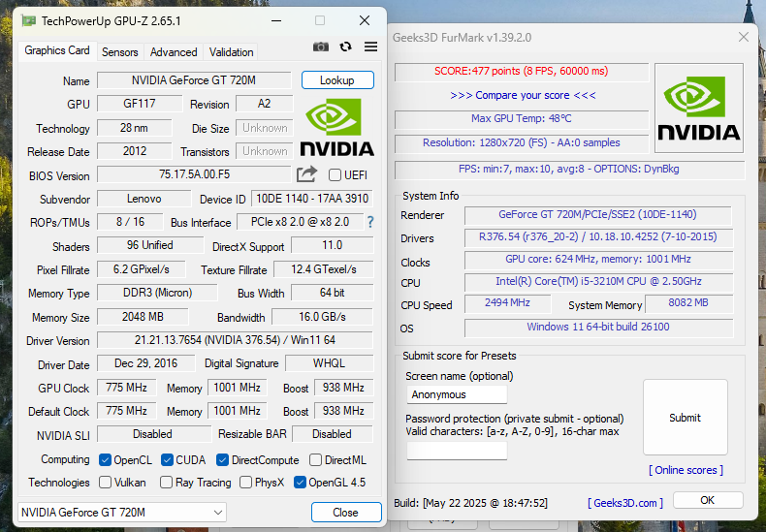
Task: Click the Max GPU Temp: 48°C text
Action: (522, 118)
